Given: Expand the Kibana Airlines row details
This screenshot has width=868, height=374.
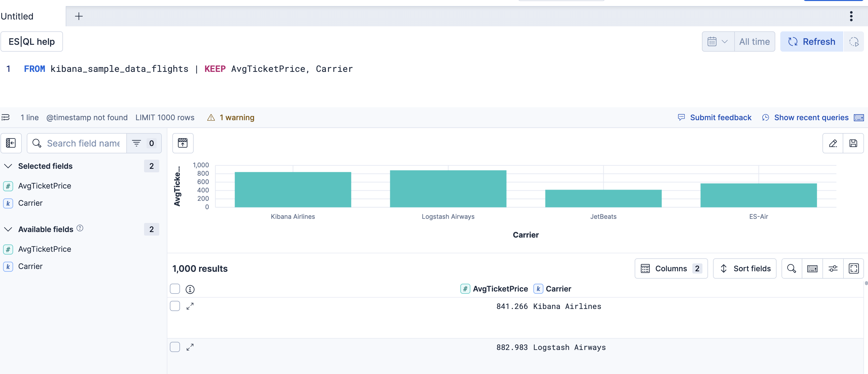Looking at the screenshot, I should [190, 306].
